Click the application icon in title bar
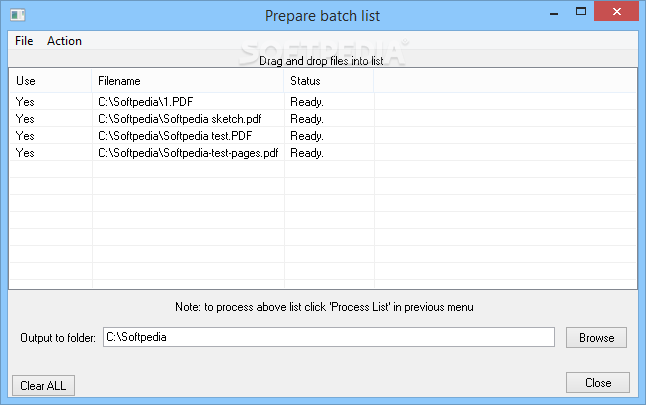This screenshot has width=646, height=405. click(18, 15)
